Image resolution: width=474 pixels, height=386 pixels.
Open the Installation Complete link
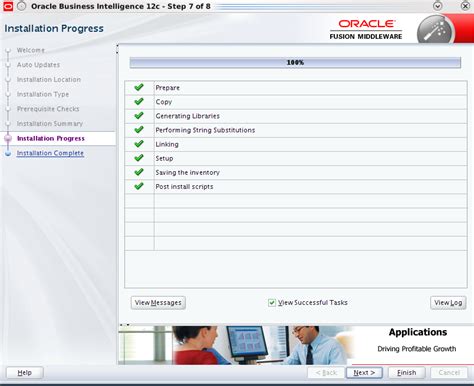50,153
